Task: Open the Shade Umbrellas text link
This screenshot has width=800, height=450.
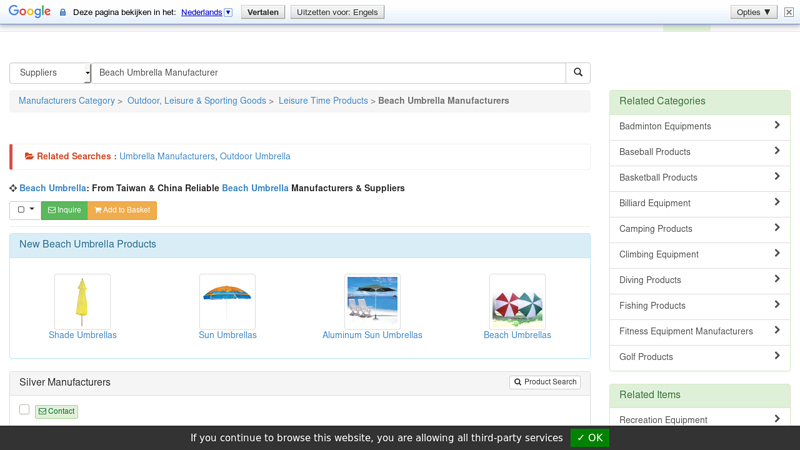Action: (x=83, y=335)
